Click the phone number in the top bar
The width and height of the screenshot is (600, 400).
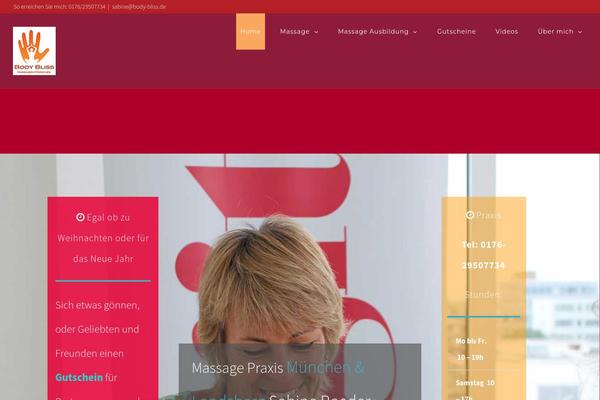click(x=86, y=7)
